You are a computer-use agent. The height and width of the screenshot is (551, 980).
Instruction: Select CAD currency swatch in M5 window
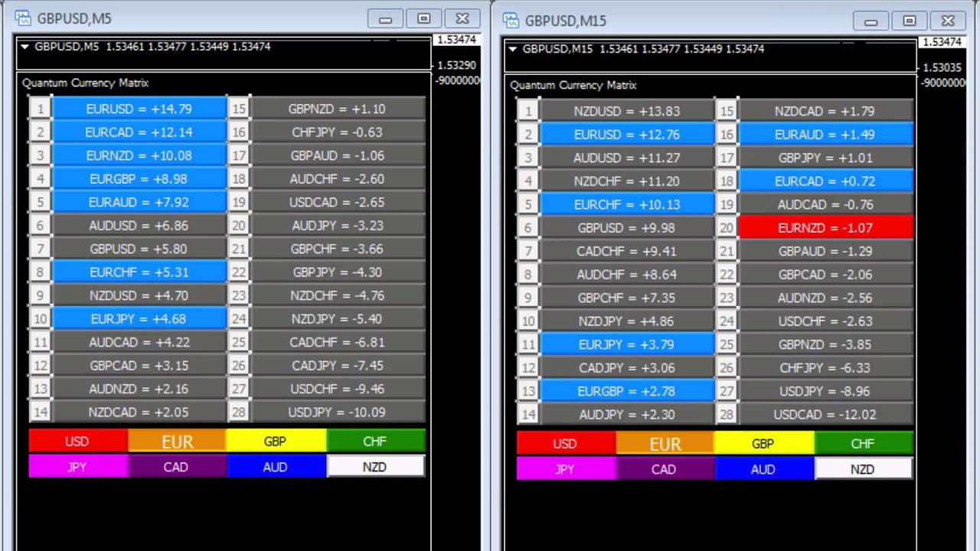pos(177,467)
